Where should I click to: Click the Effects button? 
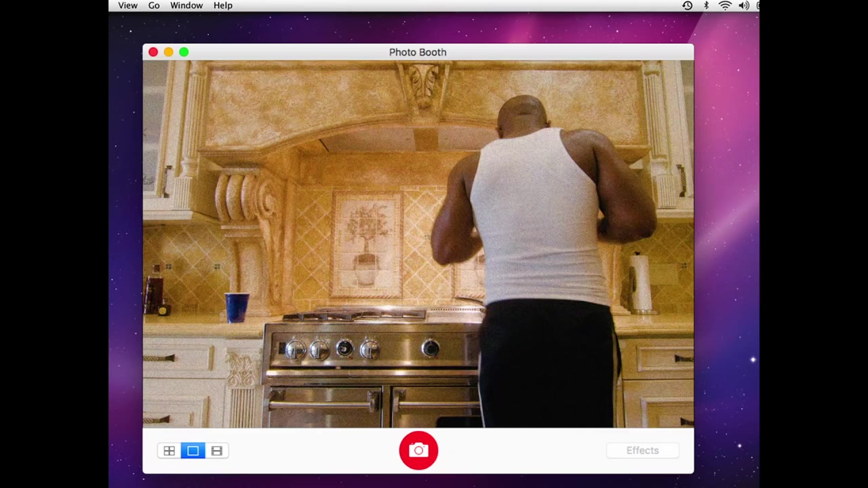642,451
